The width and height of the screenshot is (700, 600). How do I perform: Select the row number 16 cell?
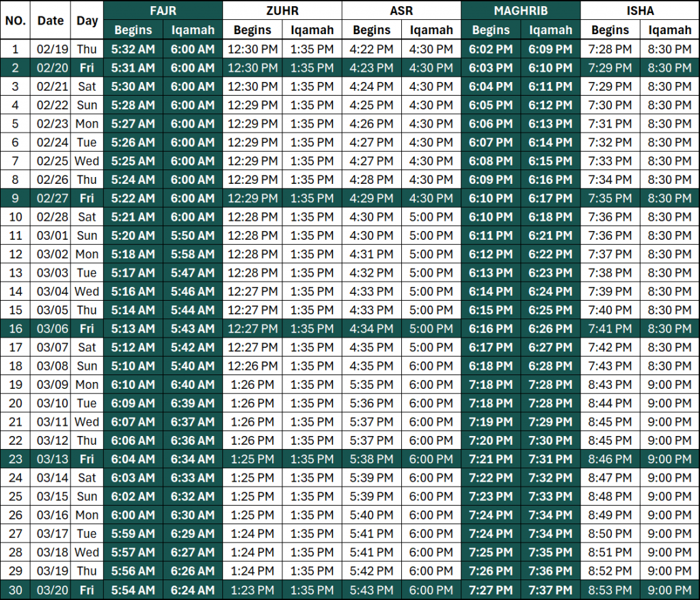coord(16,329)
